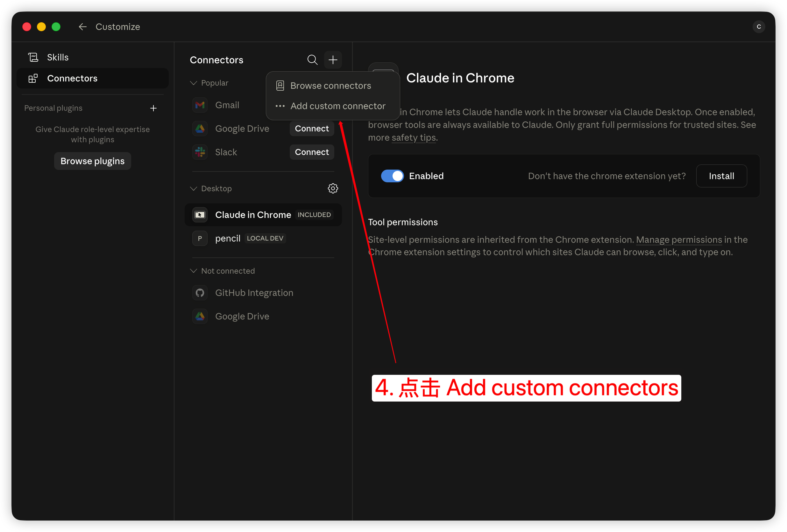Install the Chrome extension
Viewport: 787px width, 532px height.
721,176
